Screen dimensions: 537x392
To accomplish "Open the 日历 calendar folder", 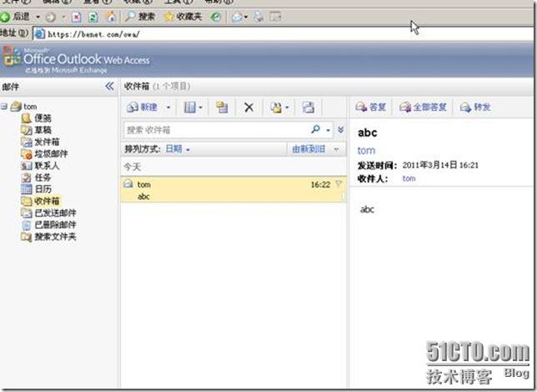I will (37, 189).
